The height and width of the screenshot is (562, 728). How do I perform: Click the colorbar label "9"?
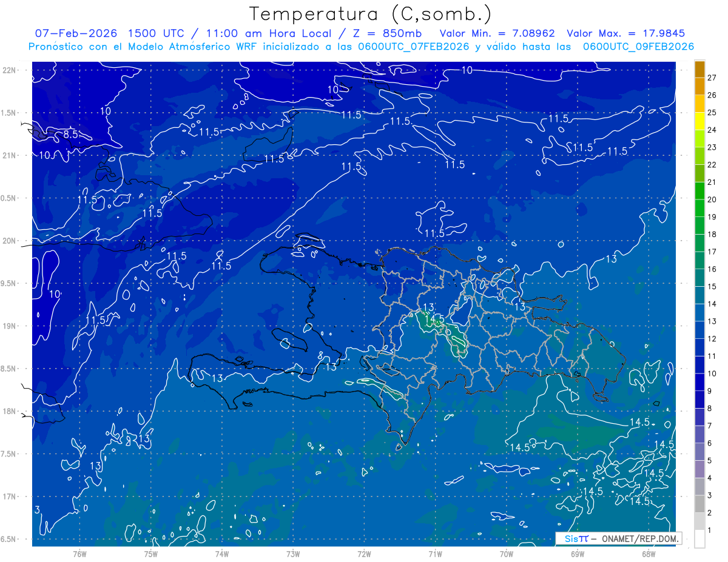[x=710, y=390]
